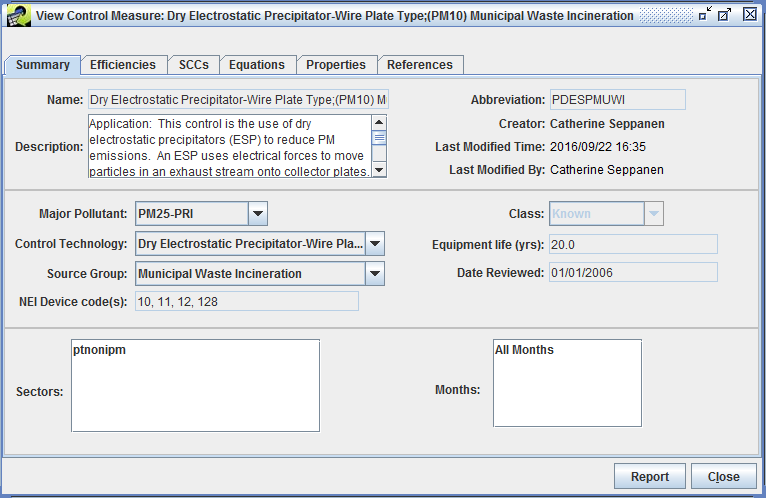This screenshot has height=498, width=766.
Task: Open the Major Pollutant dropdown arrow
Action: point(258,214)
